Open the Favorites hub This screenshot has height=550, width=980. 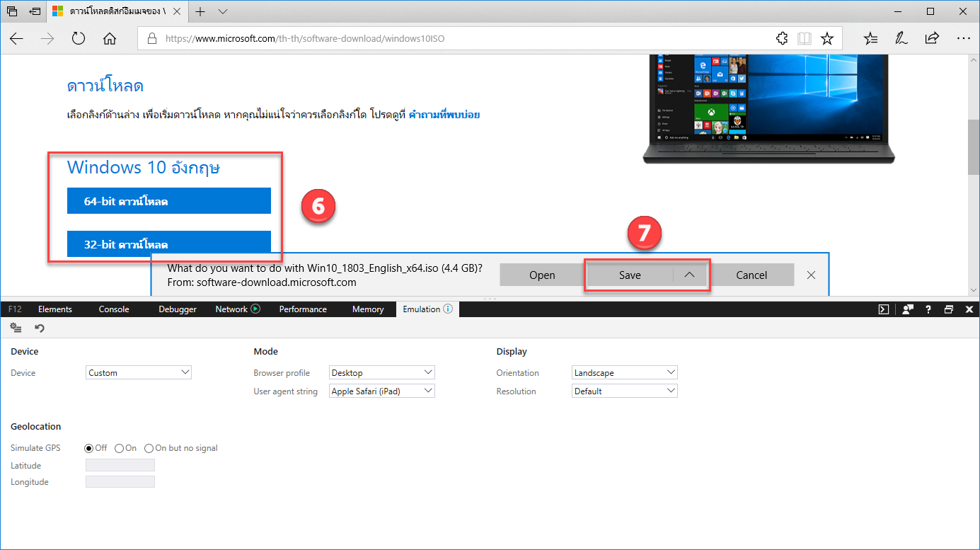point(871,39)
